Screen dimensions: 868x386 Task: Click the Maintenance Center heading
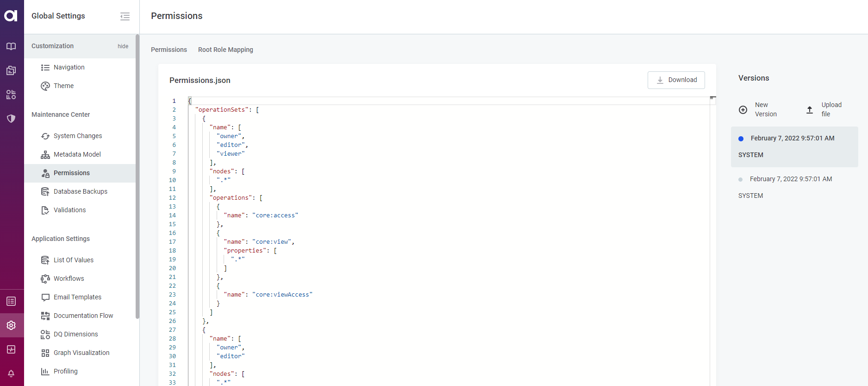(x=61, y=115)
